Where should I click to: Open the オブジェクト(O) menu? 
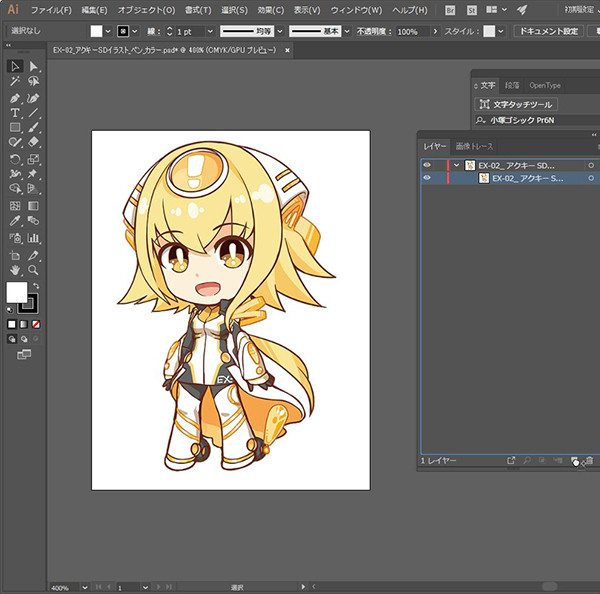point(146,10)
